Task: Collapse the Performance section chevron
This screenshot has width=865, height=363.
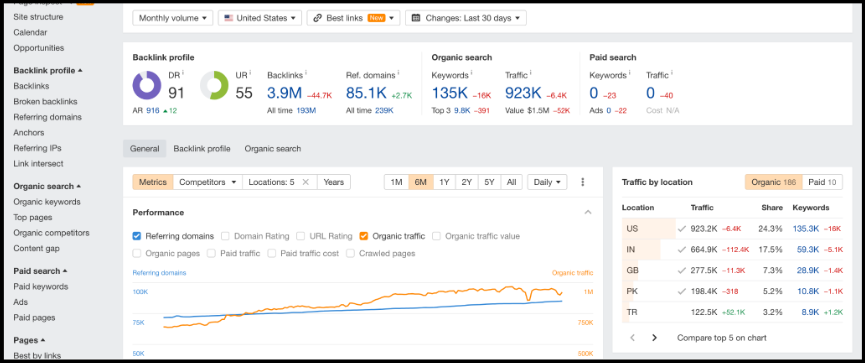Action: pyautogui.click(x=588, y=212)
